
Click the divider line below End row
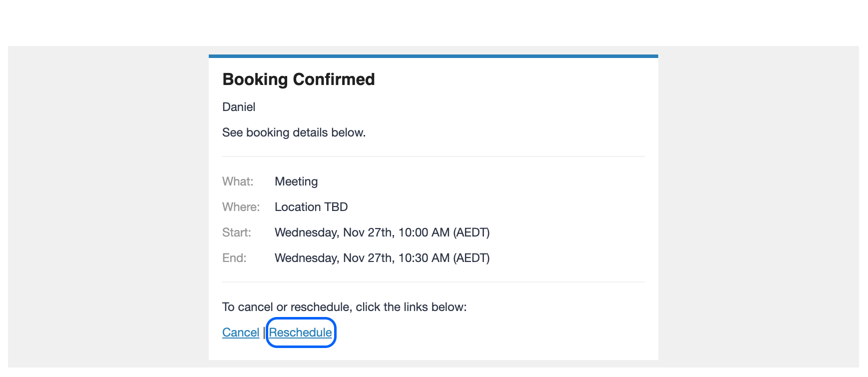(434, 282)
